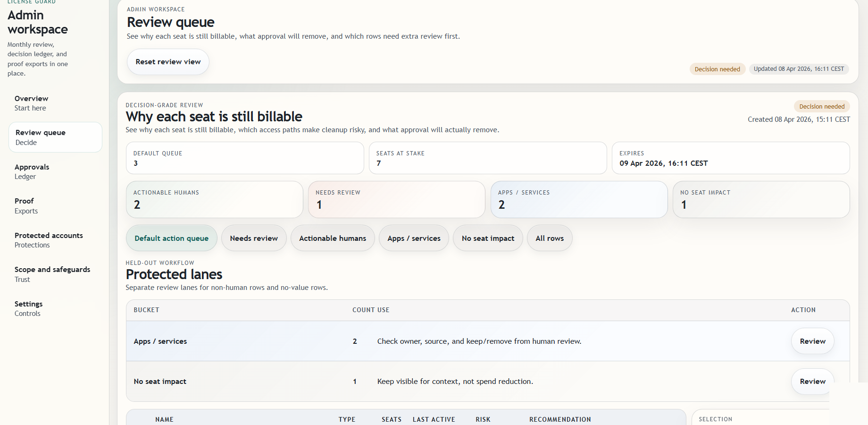868x425 pixels.
Task: Select the No seat impact filter chip
Action: [x=488, y=238]
